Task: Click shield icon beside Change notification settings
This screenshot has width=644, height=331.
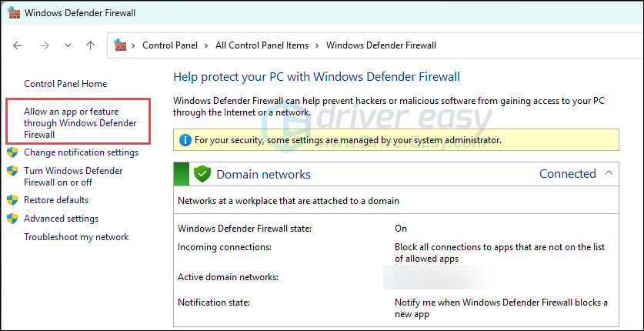Action: pos(12,152)
